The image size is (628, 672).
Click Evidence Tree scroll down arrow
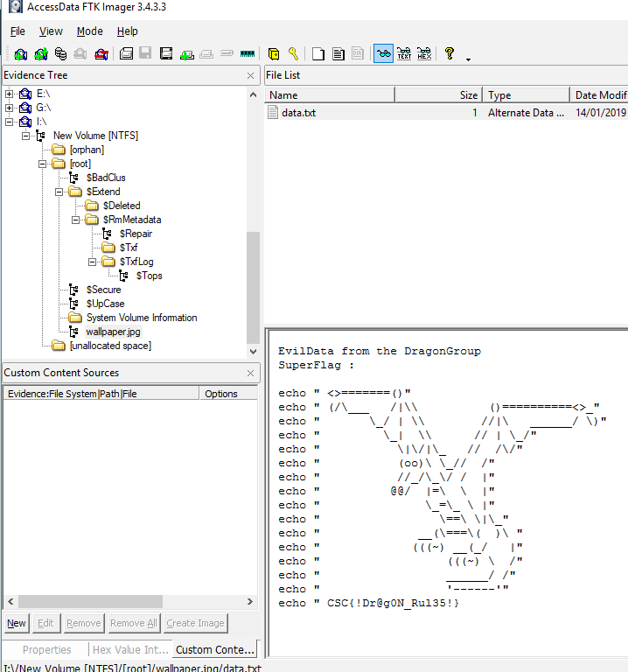pyautogui.click(x=253, y=352)
